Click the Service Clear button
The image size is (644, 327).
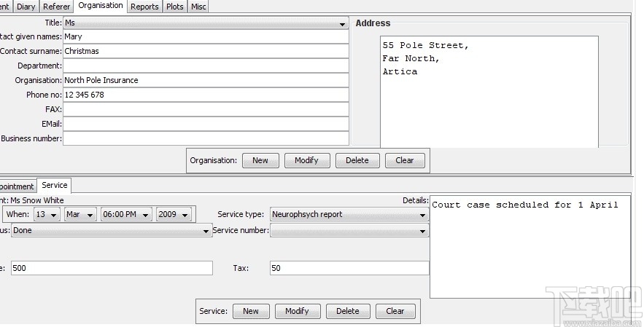395,311
